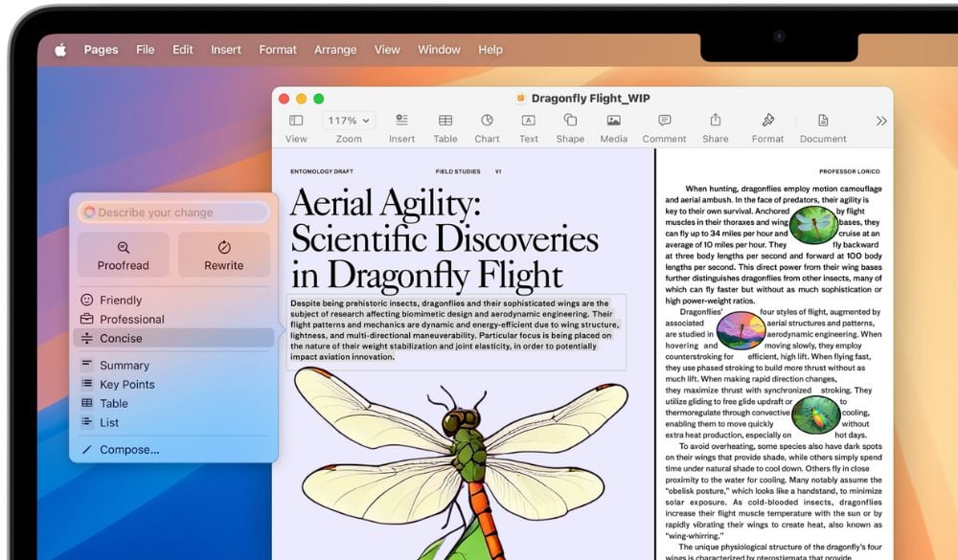Choose the Professional tone option

(173, 319)
